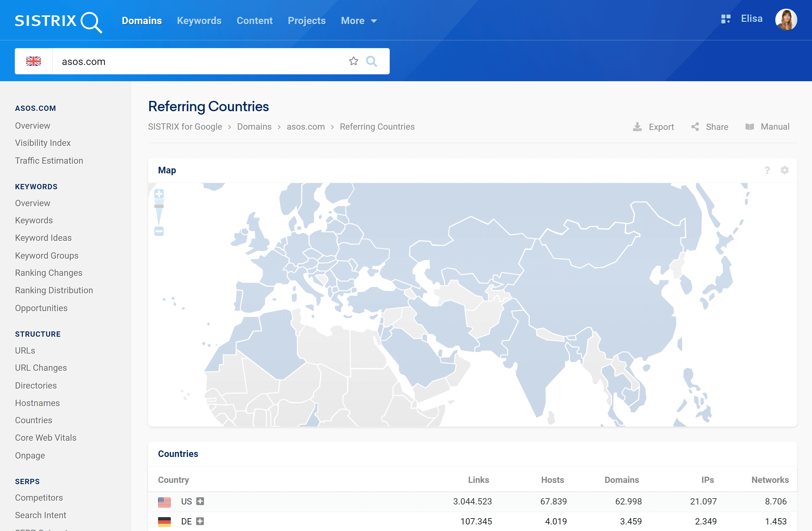Open the More dropdown menu
The image size is (812, 531).
click(359, 21)
